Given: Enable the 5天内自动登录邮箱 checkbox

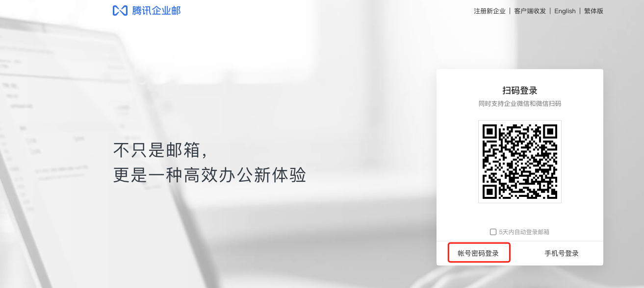Looking at the screenshot, I should (x=493, y=232).
